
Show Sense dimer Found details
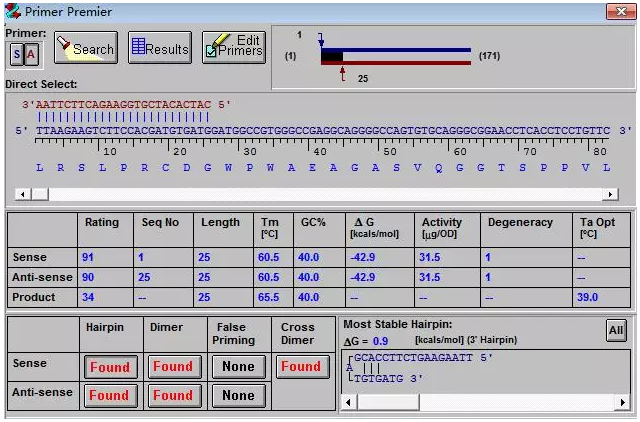pyautogui.click(x=173, y=366)
